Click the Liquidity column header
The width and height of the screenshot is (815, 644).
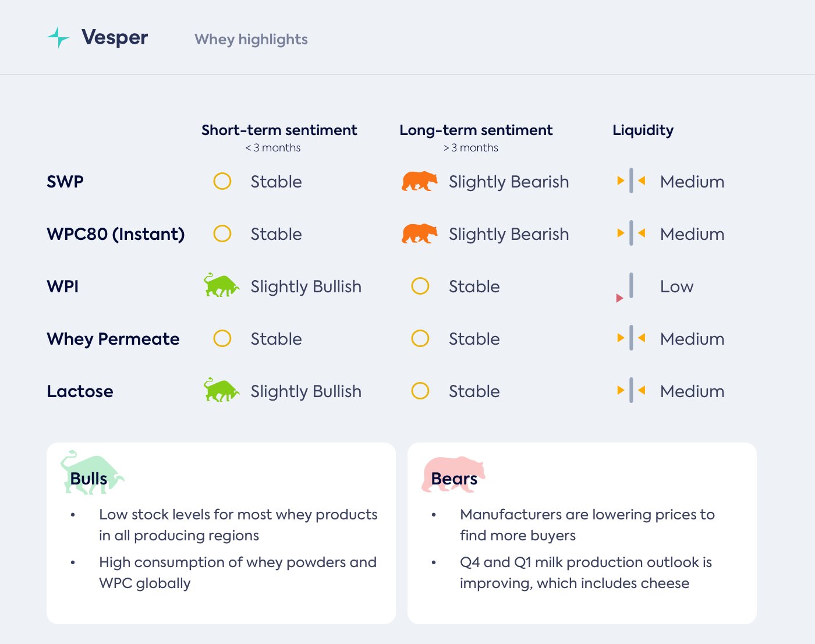pos(643,130)
